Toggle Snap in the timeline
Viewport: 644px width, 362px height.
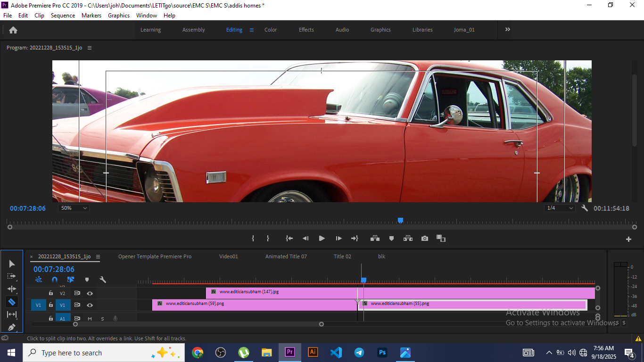[55, 280]
